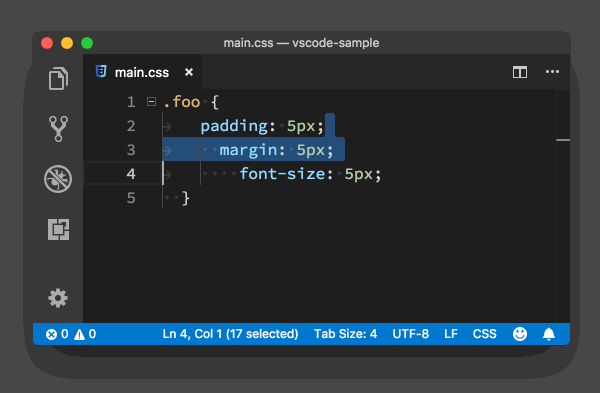Close the main.css tab
600x393 pixels.
(x=189, y=72)
